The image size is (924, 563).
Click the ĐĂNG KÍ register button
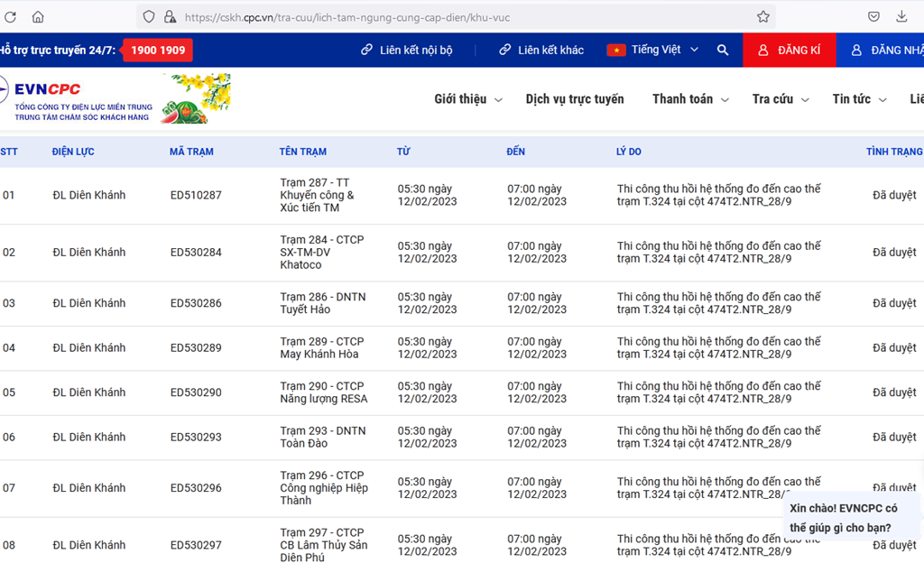789,51
